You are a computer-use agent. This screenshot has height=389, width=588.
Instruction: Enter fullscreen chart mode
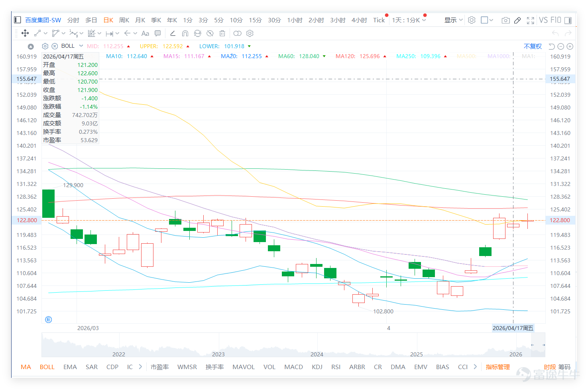coord(530,20)
